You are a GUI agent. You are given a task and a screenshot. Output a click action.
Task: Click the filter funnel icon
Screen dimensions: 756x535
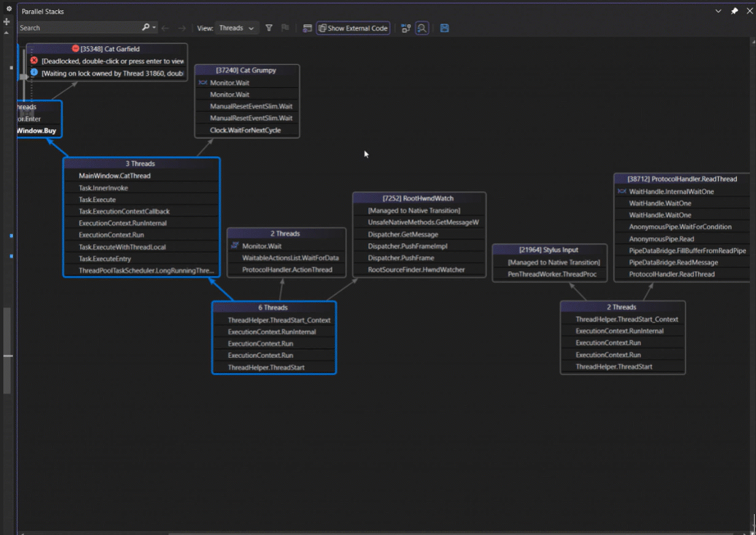click(269, 28)
